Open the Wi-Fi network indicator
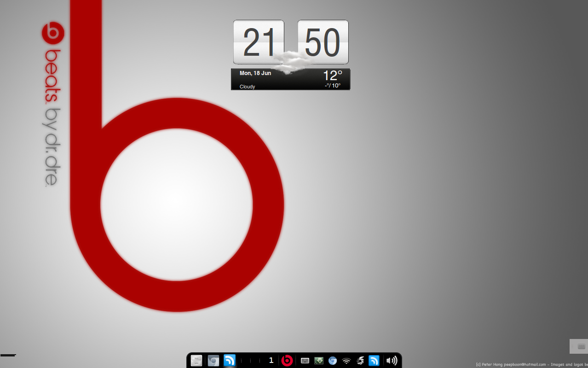 pyautogui.click(x=346, y=361)
